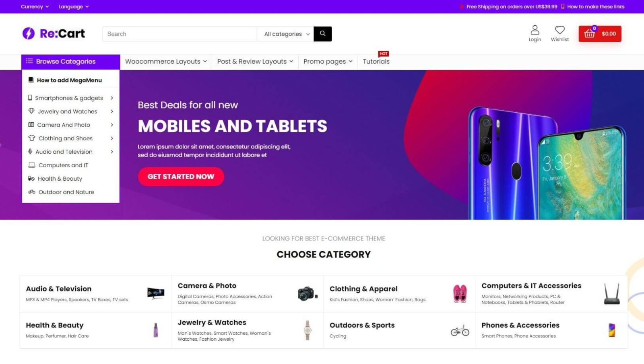Image resolution: width=644 pixels, height=364 pixels.
Task: Open the Login user icon
Action: coord(535,30)
